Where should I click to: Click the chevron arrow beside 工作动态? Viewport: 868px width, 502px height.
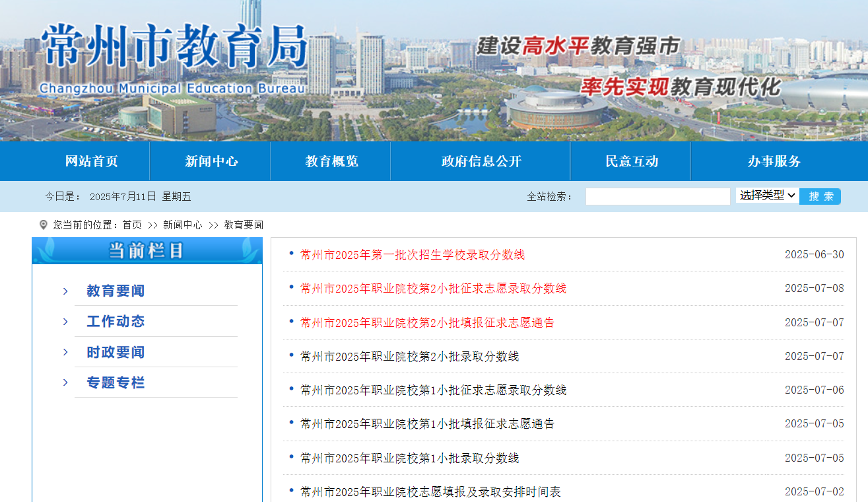(65, 322)
